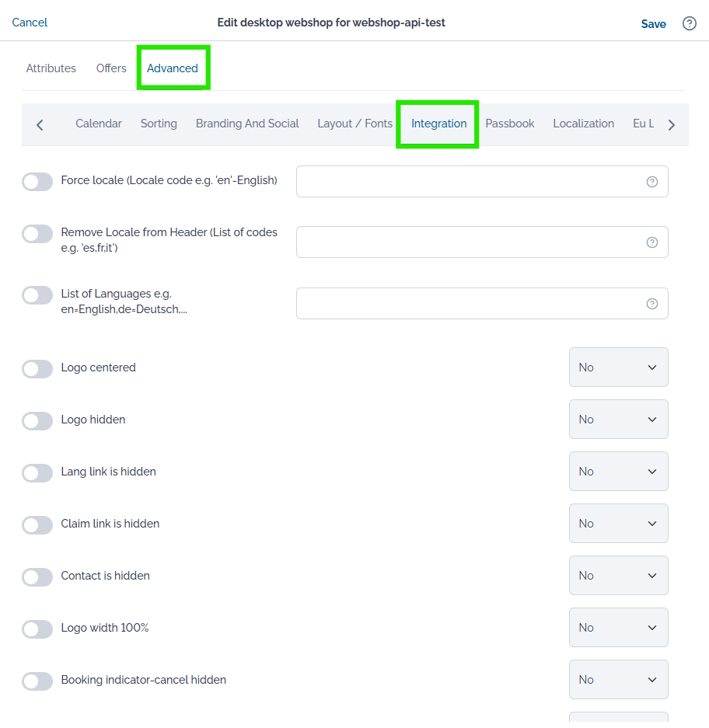Open the Branding And Social sub-tab
709x728 pixels.
(247, 124)
